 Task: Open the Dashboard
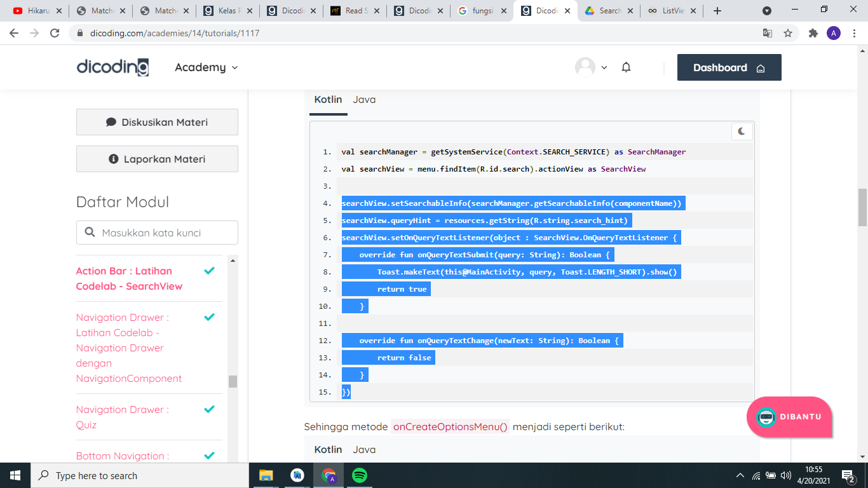[x=729, y=67]
